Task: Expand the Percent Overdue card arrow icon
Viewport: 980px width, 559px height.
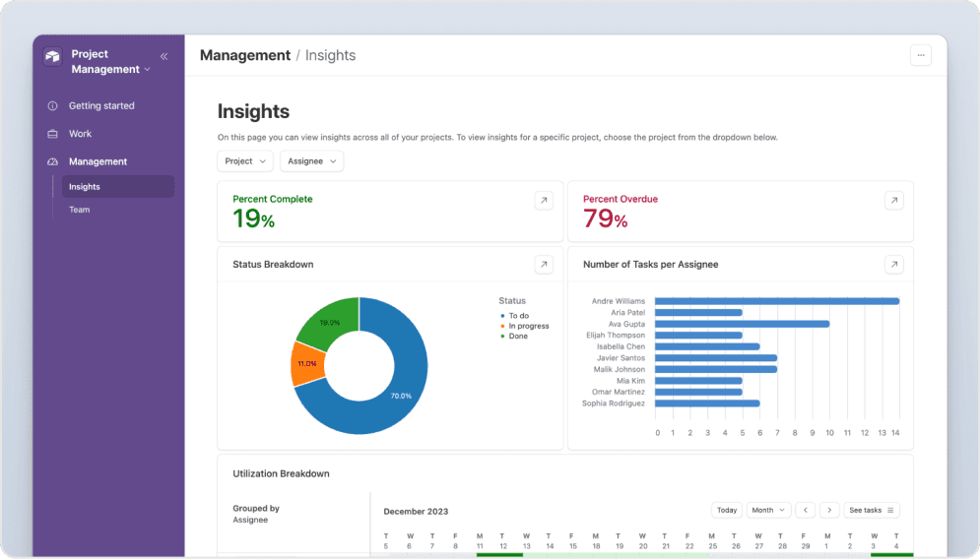Action: tap(893, 200)
